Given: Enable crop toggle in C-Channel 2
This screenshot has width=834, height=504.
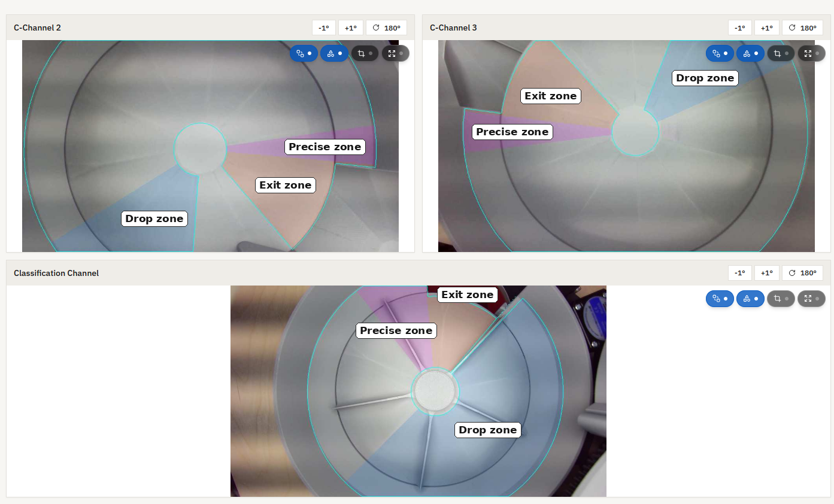Looking at the screenshot, I should pos(365,53).
